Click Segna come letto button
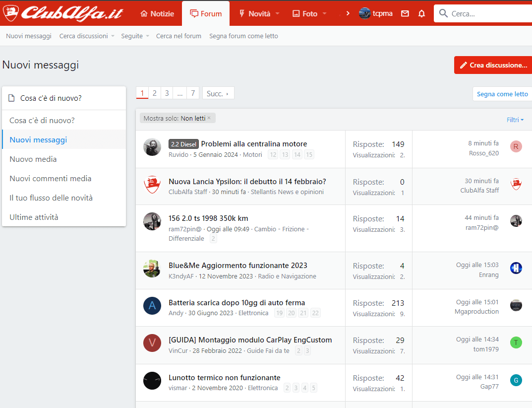This screenshot has width=532, height=408. point(502,94)
